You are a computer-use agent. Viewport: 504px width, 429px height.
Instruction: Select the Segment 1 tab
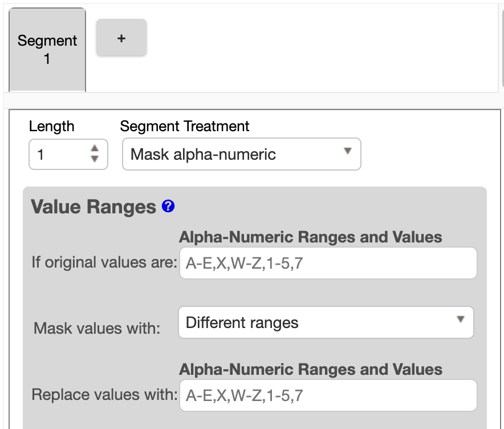pos(47,50)
